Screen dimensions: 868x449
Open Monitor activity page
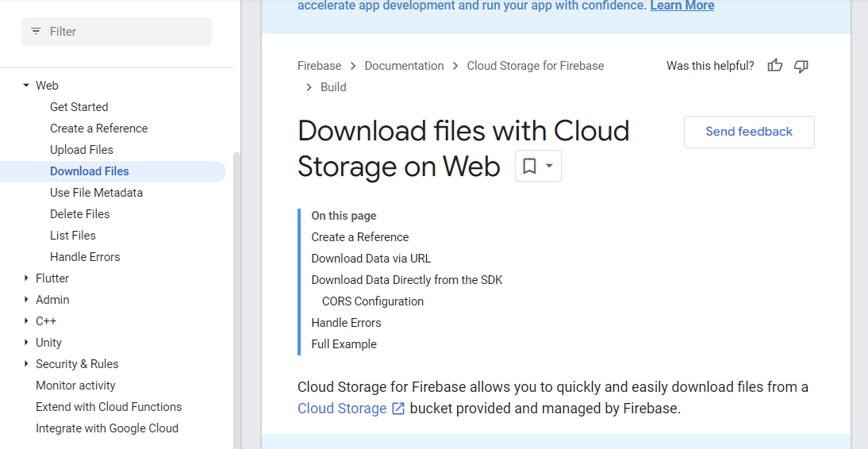76,386
